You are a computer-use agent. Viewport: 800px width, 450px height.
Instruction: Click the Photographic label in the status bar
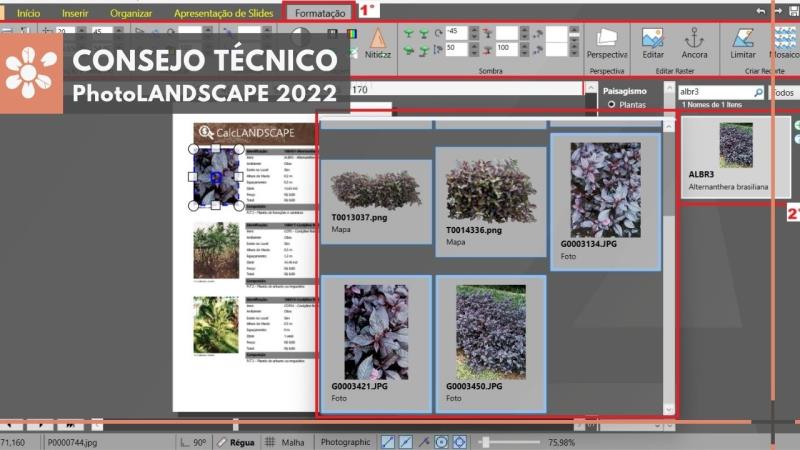345,442
